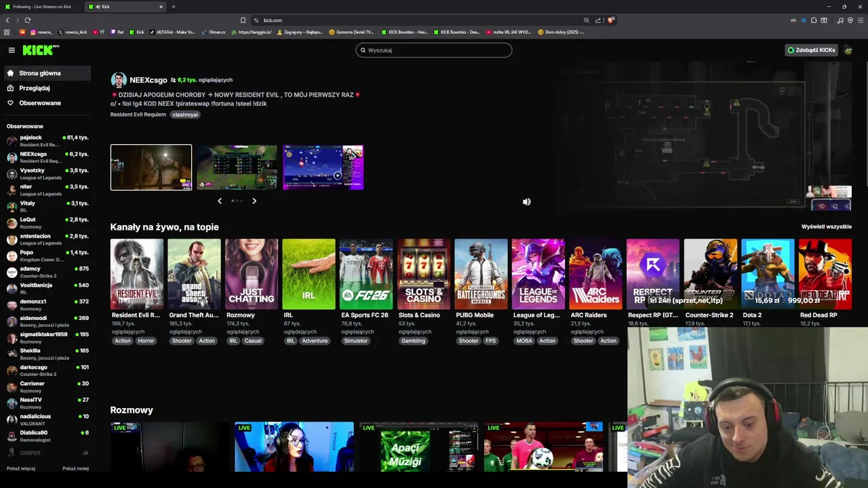Screen dimensions: 868x488
Task: Click the Simulator tag
Action: click(x=355, y=341)
